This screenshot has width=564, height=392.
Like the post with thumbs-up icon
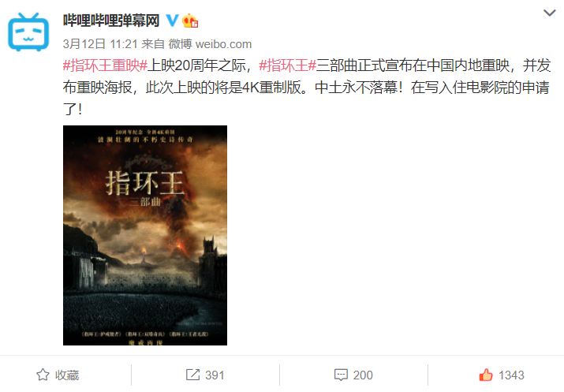click(x=486, y=375)
